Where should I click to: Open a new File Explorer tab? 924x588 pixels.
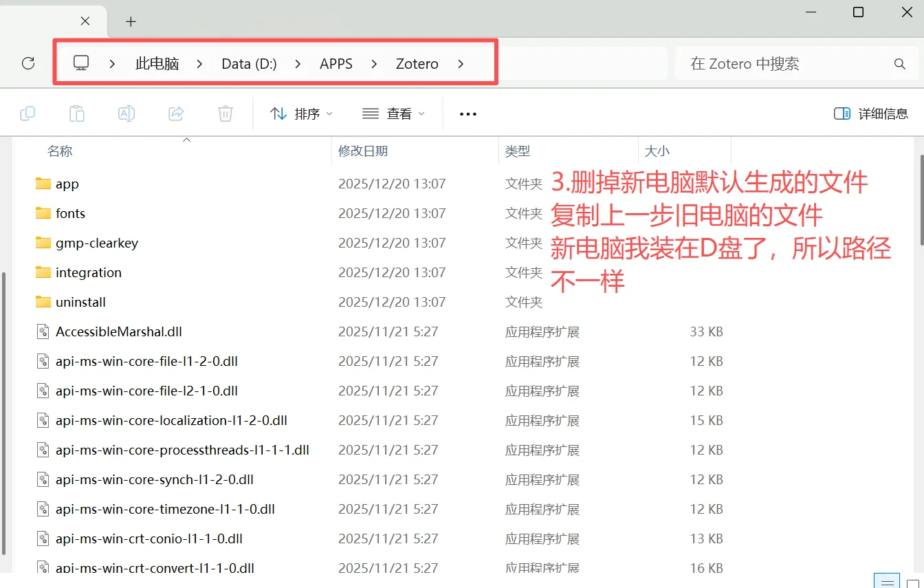click(131, 22)
